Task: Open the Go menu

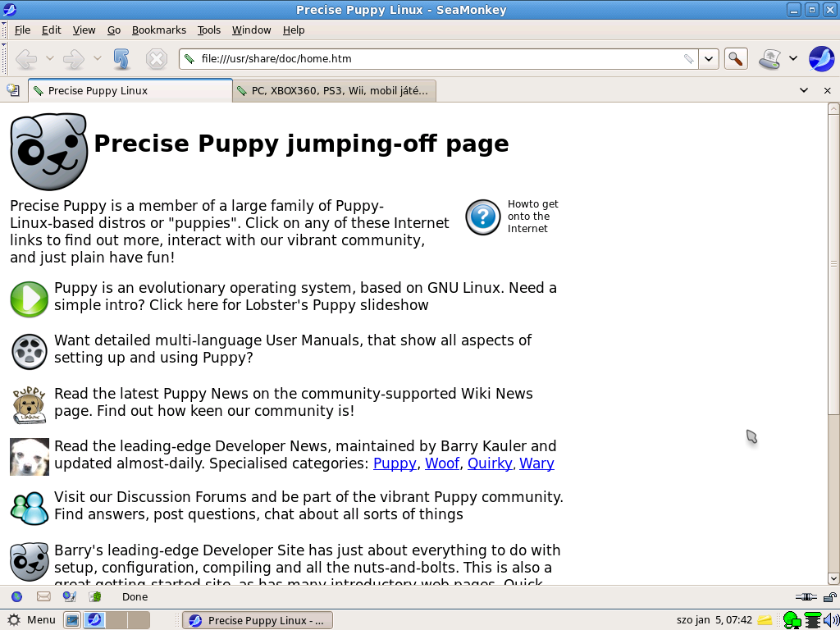Action: point(113,30)
